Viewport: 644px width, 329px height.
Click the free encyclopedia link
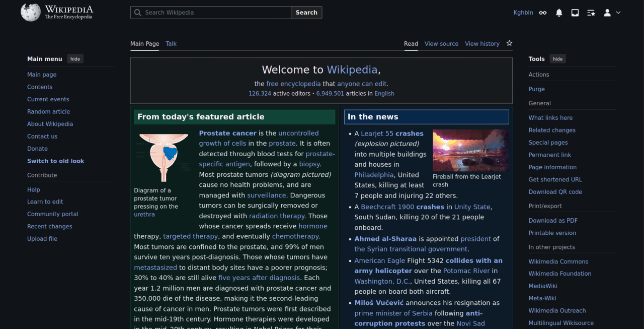coord(293,84)
